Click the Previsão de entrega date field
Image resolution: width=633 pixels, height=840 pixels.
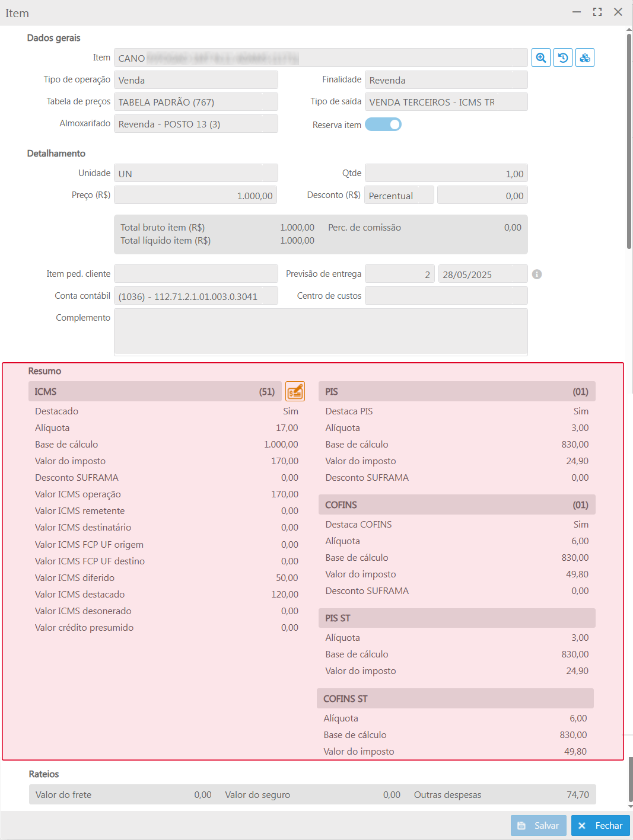[482, 274]
